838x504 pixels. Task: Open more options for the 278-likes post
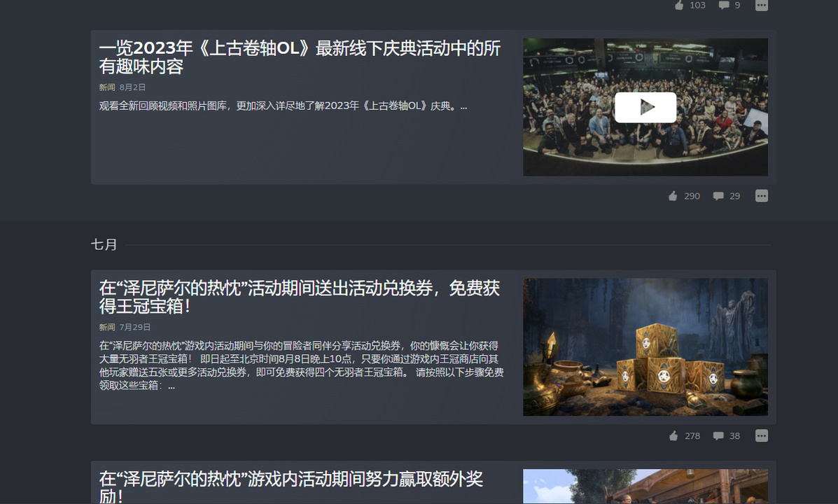(x=762, y=436)
